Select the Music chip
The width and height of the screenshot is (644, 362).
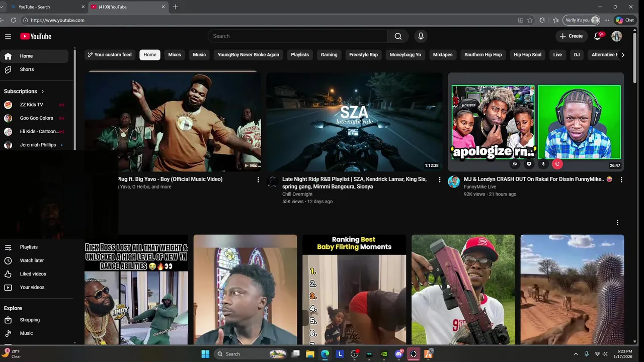[x=199, y=55]
